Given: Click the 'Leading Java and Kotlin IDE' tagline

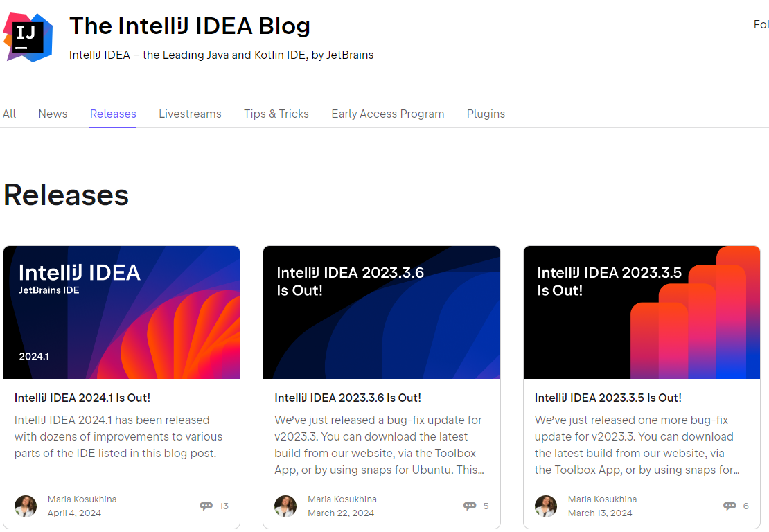Looking at the screenshot, I should 221,55.
